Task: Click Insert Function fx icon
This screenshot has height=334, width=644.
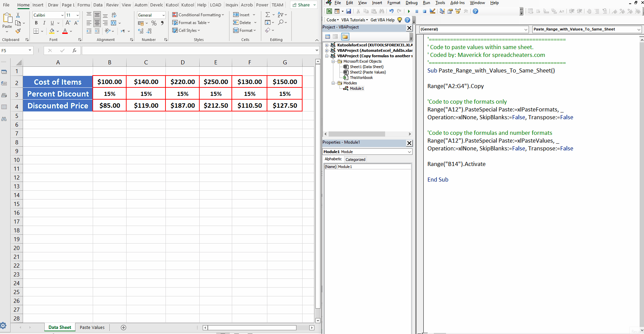Action: coord(74,50)
